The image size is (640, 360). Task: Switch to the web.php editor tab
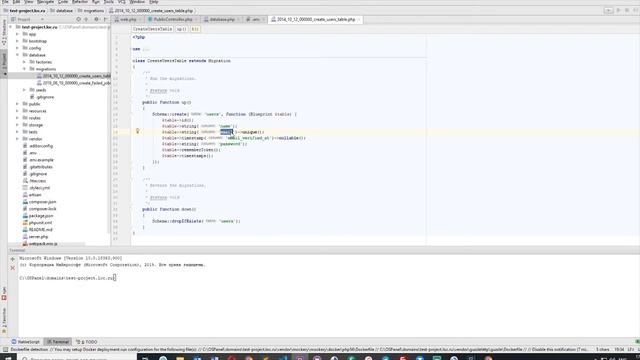click(128, 20)
